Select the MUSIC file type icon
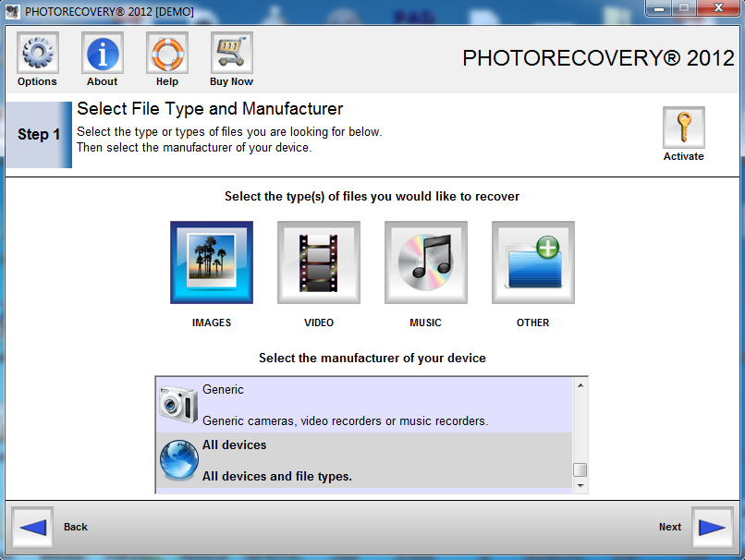 pos(425,262)
